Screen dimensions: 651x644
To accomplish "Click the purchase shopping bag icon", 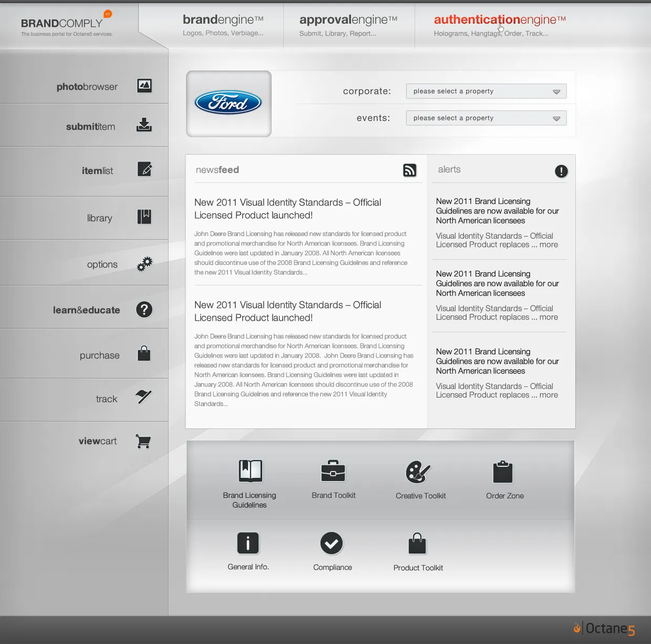I will (x=144, y=353).
